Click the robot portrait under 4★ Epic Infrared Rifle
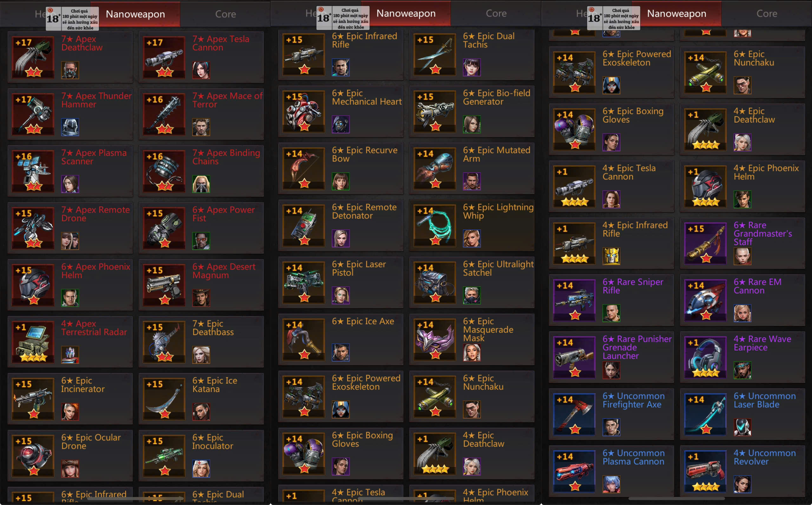 coord(612,256)
